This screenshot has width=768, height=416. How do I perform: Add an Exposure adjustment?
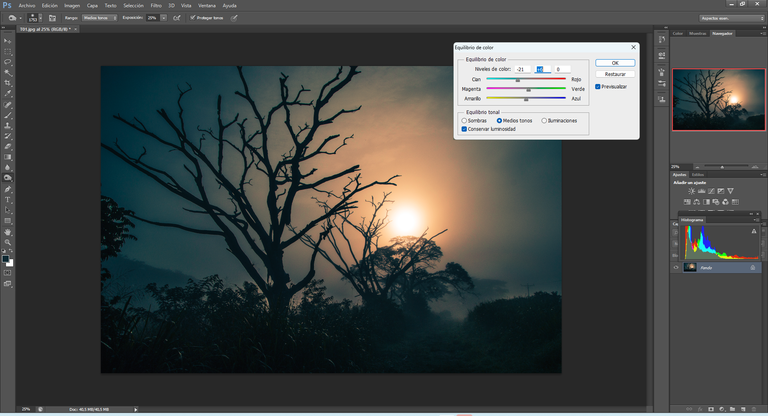pos(720,191)
